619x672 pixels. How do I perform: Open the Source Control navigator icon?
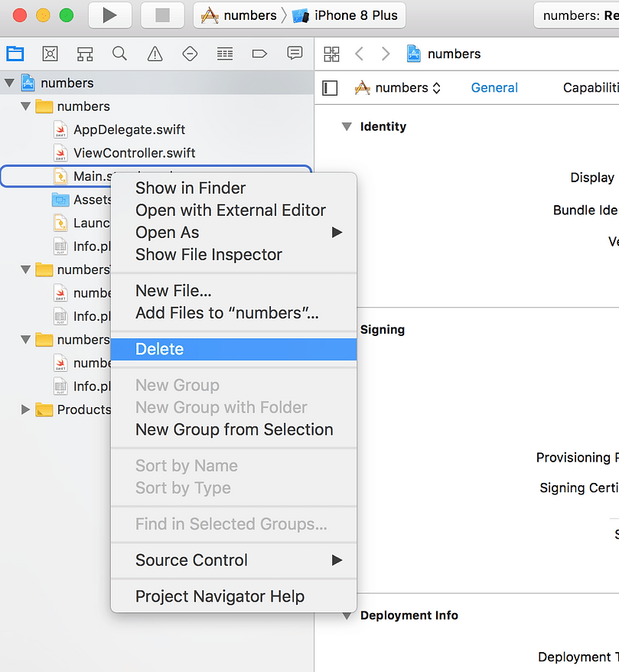(x=50, y=54)
